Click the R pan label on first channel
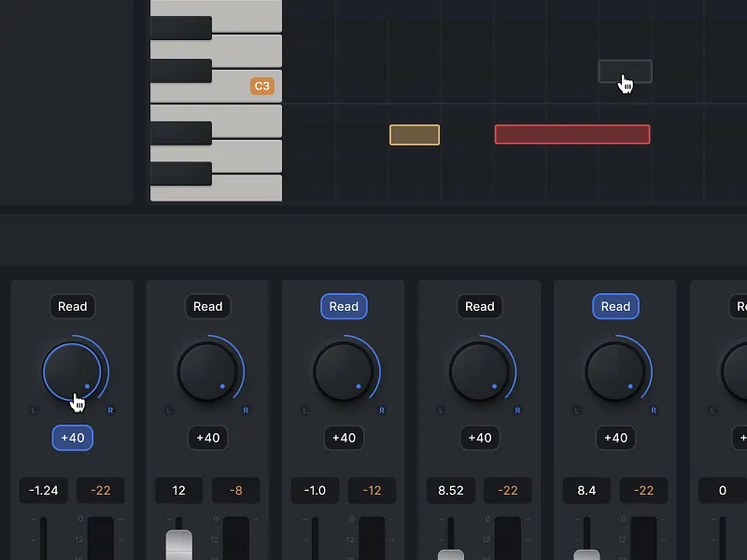 [110, 410]
